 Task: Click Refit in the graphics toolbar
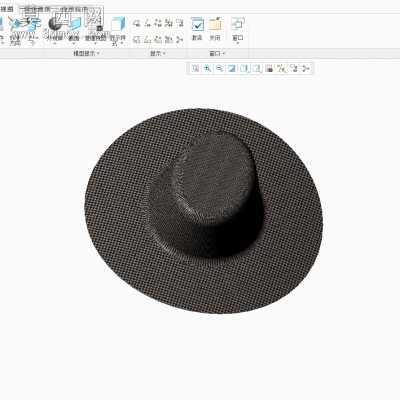pos(195,68)
